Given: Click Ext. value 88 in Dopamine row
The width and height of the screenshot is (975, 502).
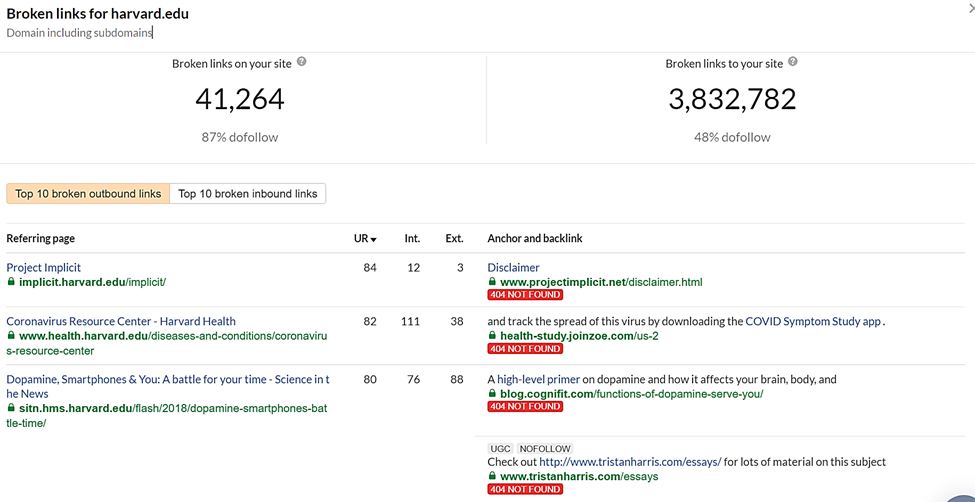Looking at the screenshot, I should (x=457, y=379).
